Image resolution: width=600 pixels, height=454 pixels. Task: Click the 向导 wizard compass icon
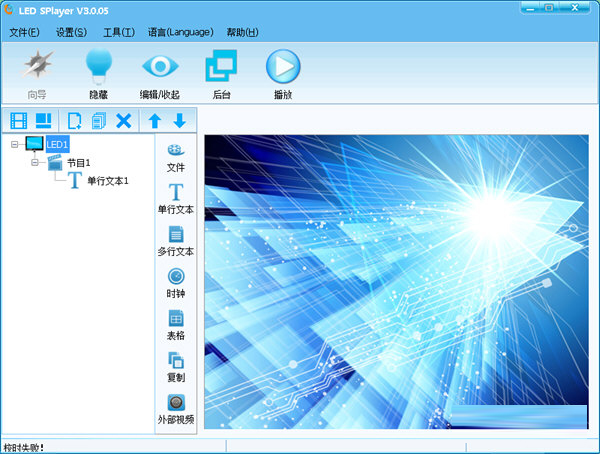click(x=37, y=68)
